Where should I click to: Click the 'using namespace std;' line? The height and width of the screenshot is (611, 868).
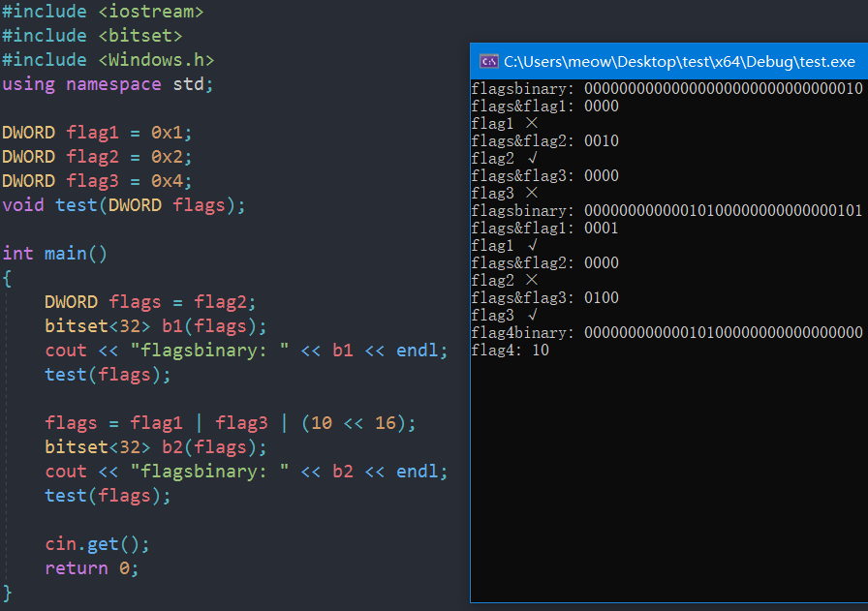tap(108, 84)
